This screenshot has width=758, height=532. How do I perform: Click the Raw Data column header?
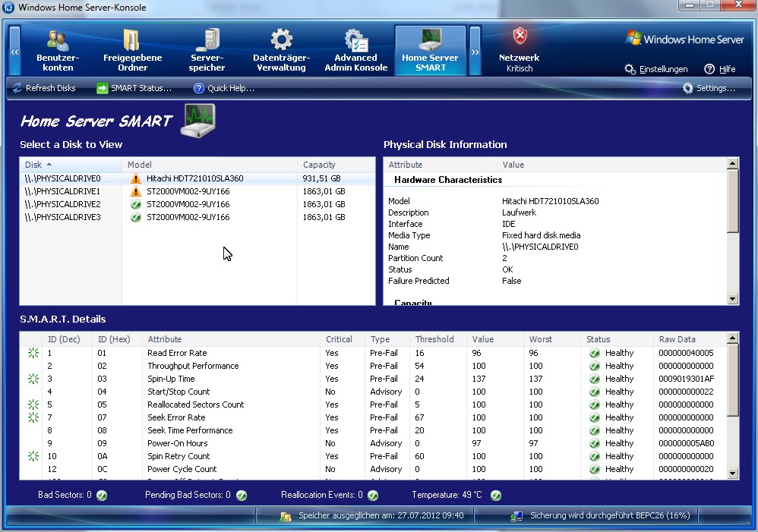690,339
